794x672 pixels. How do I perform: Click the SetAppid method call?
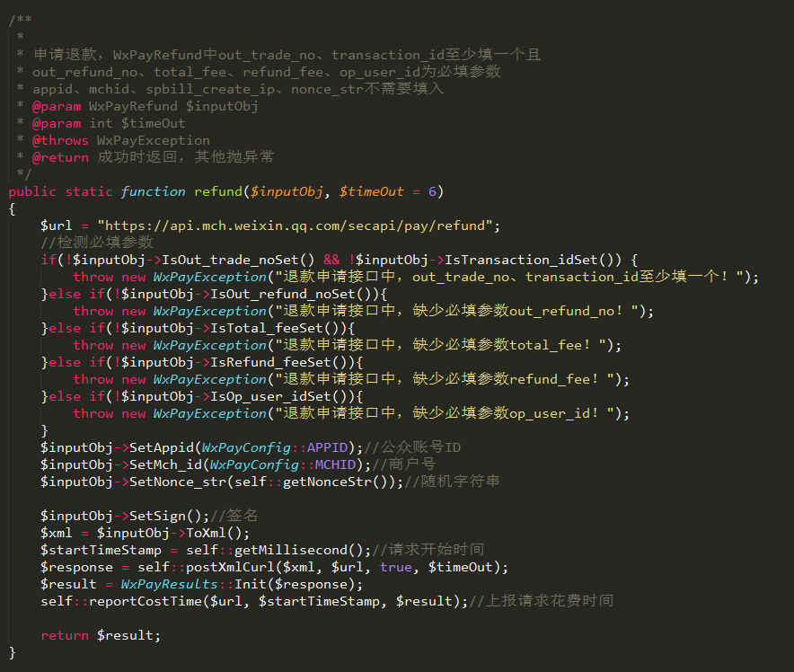click(162, 447)
